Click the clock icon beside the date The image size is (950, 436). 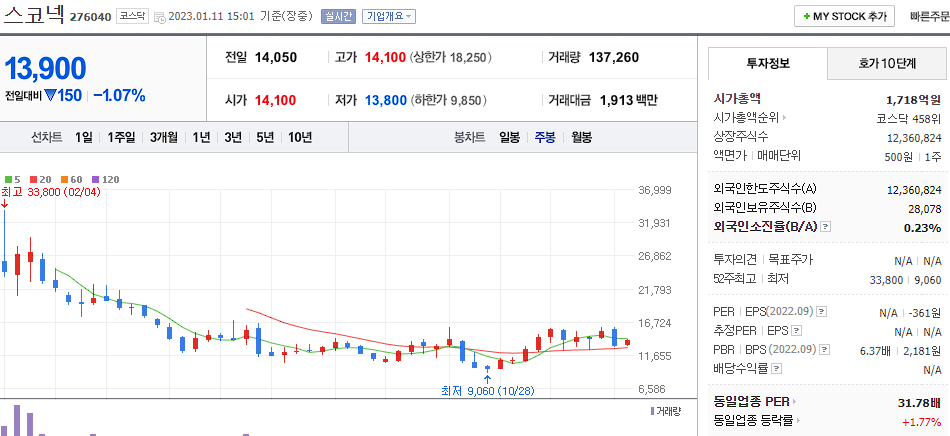(160, 18)
